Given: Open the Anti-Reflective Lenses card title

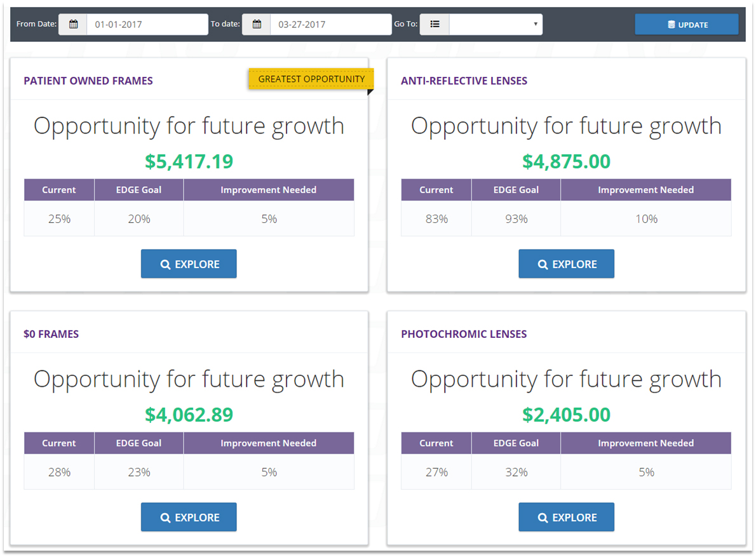Looking at the screenshot, I should (x=464, y=81).
